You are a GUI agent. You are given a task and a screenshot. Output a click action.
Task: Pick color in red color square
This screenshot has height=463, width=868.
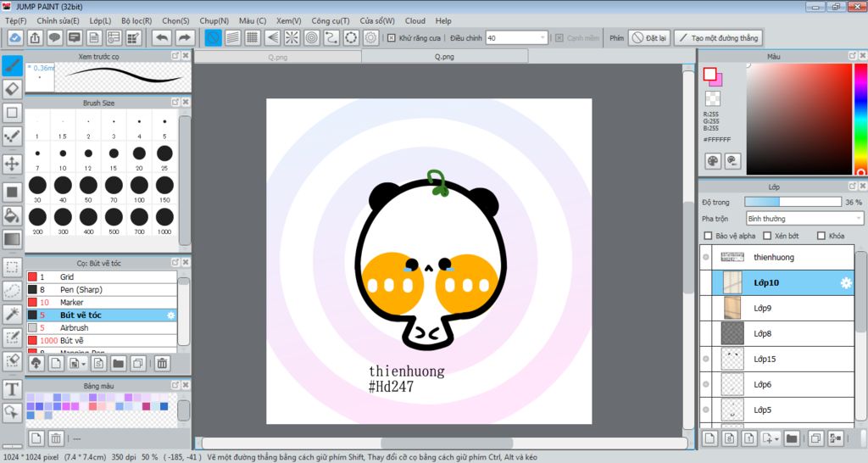point(798,119)
